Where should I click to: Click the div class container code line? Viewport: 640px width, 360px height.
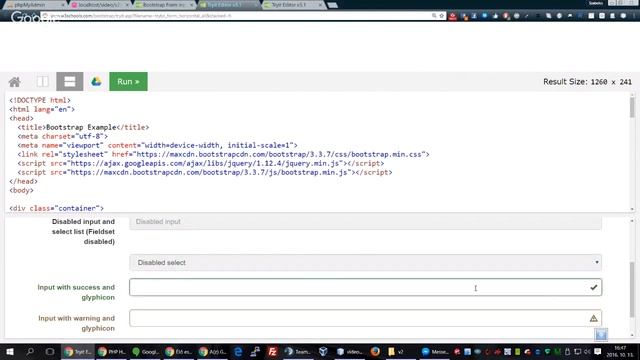point(56,208)
